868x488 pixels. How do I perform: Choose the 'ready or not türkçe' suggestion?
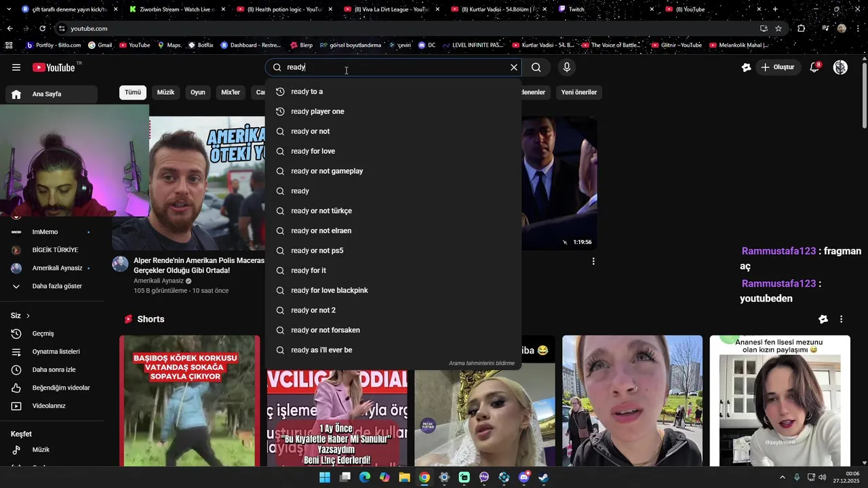(x=393, y=211)
